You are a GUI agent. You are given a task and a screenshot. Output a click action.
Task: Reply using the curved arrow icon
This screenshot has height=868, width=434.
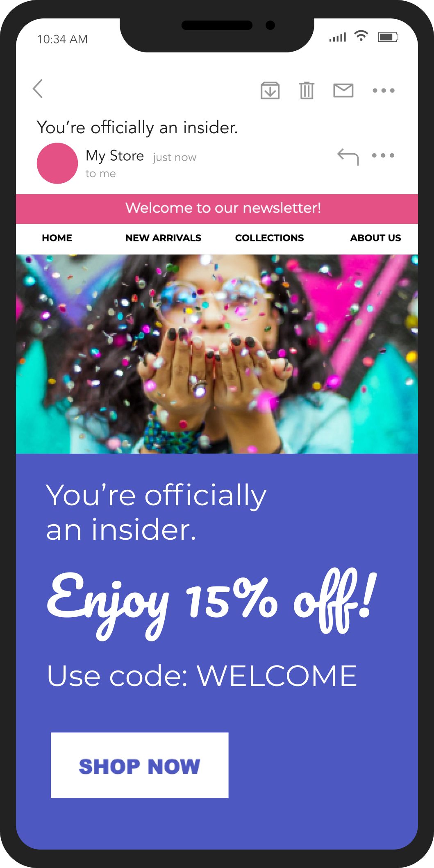(348, 157)
